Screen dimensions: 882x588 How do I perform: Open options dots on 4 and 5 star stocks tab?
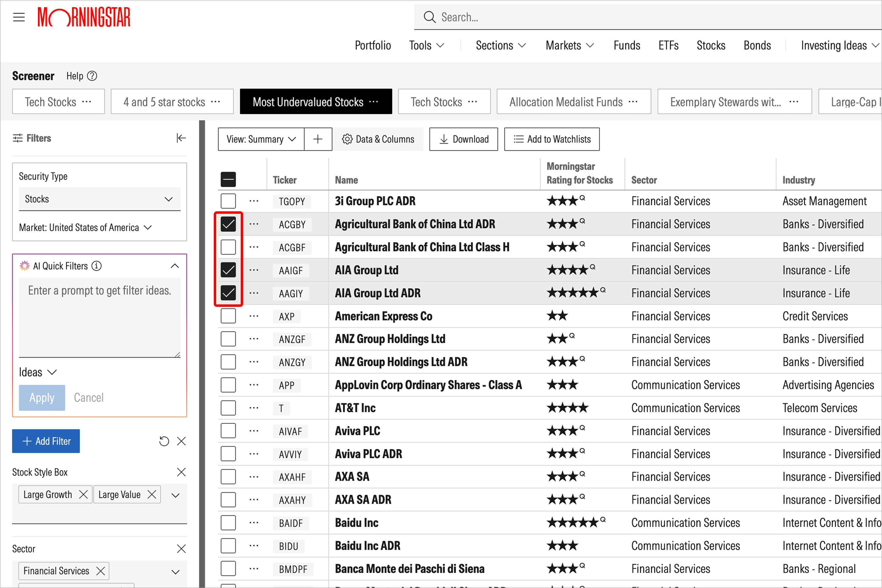[x=216, y=102]
